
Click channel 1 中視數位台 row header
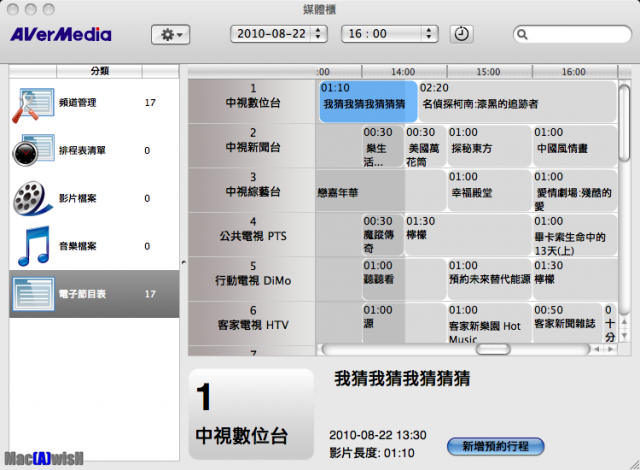coord(252,101)
